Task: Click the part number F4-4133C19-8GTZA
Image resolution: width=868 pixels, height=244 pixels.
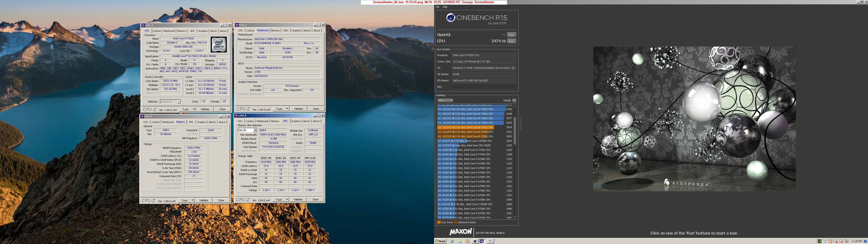Action: click(x=273, y=147)
